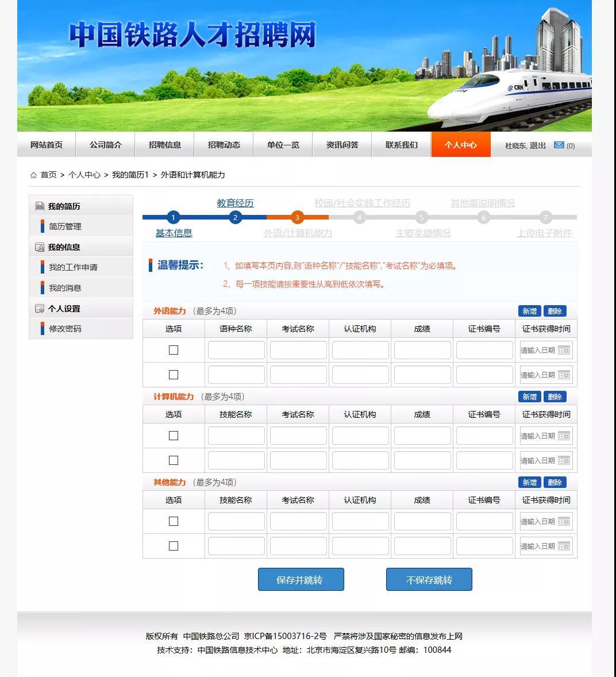Click 新增 button for 计算机能力 section
The width and height of the screenshot is (616, 677).
pyautogui.click(x=530, y=397)
